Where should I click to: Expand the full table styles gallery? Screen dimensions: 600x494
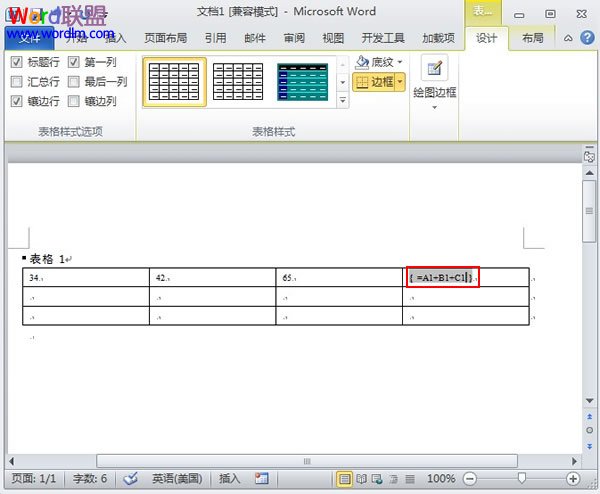(342, 101)
